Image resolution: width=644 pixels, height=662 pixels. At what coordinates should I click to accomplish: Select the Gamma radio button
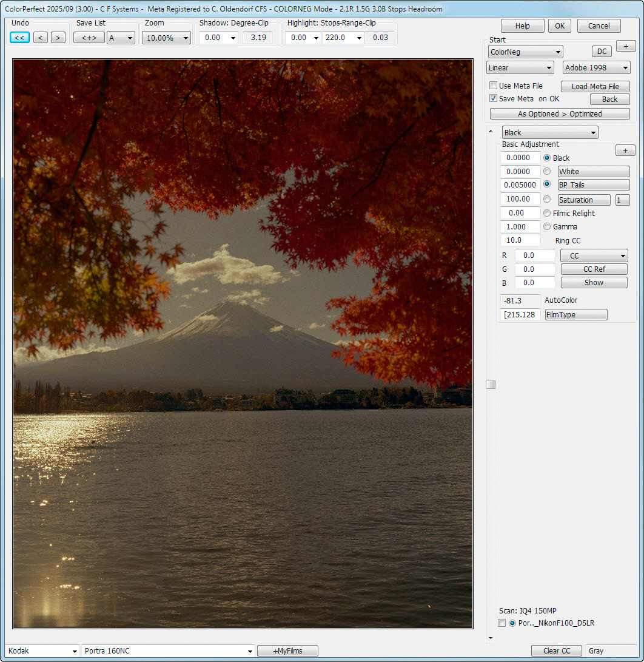pyautogui.click(x=547, y=227)
